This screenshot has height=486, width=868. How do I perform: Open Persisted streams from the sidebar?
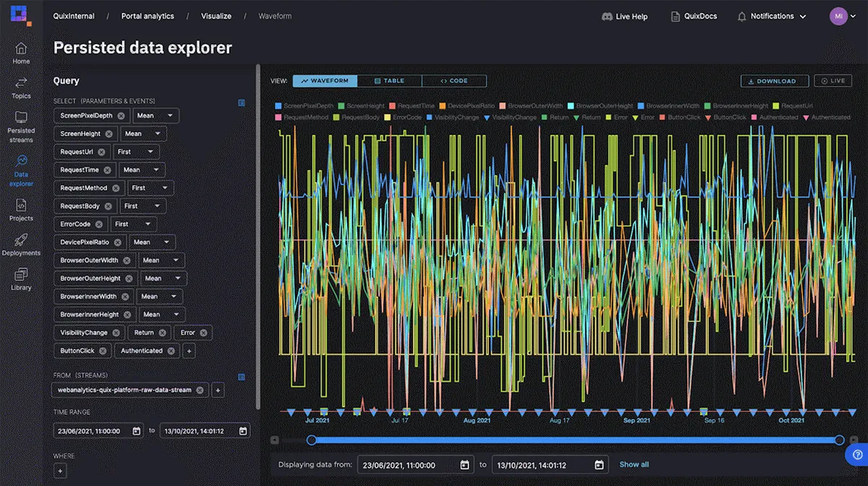click(x=21, y=123)
